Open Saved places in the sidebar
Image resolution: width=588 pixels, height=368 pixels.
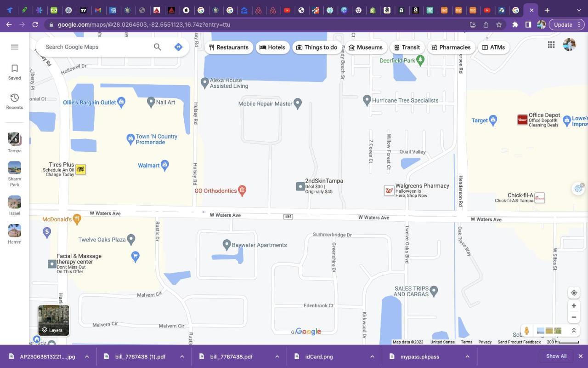pos(15,72)
